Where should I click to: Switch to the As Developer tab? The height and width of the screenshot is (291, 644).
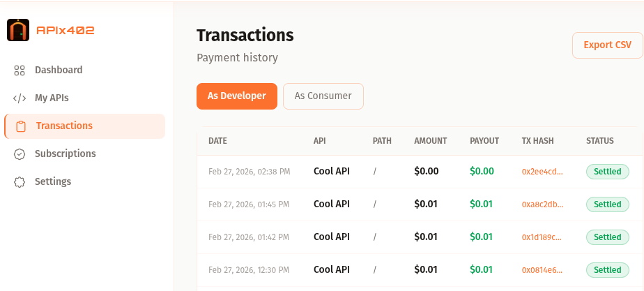tap(237, 96)
